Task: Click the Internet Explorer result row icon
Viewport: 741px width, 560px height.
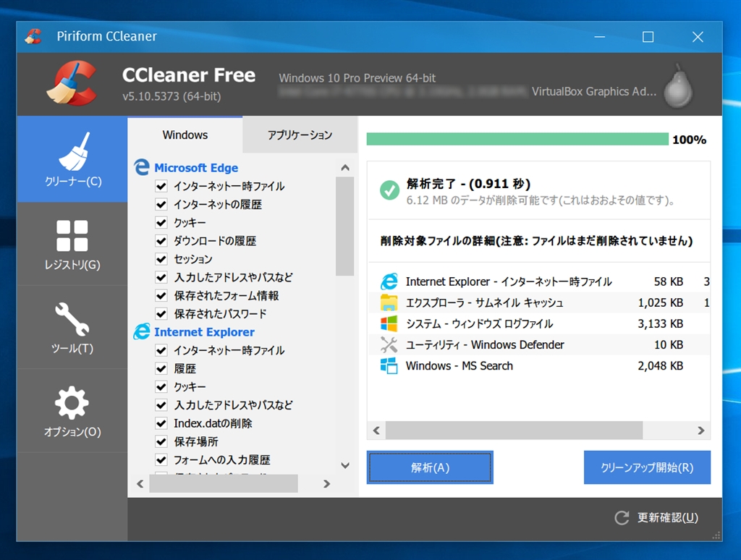Action: click(389, 281)
